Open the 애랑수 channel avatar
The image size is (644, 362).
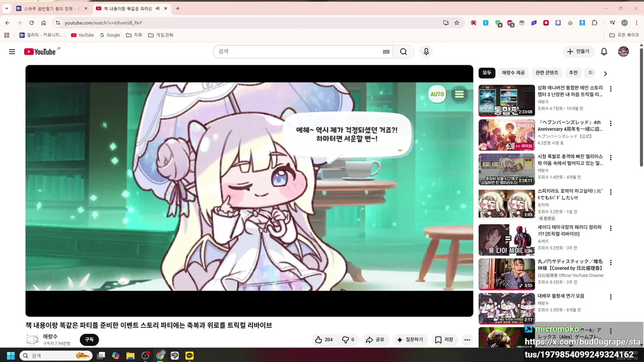32,340
